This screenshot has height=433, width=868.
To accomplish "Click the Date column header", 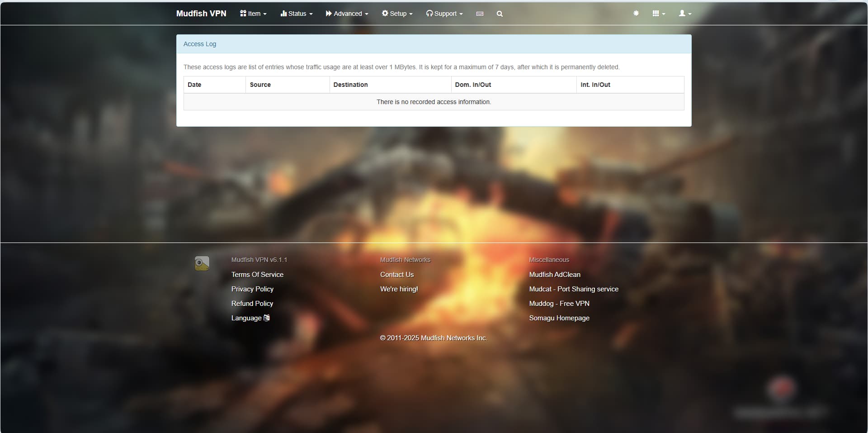I will pyautogui.click(x=194, y=85).
